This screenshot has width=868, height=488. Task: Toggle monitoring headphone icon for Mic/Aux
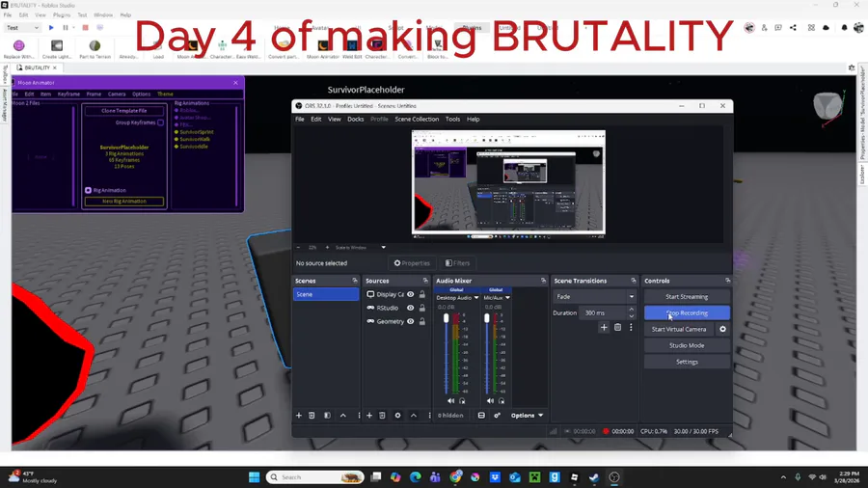pos(502,401)
